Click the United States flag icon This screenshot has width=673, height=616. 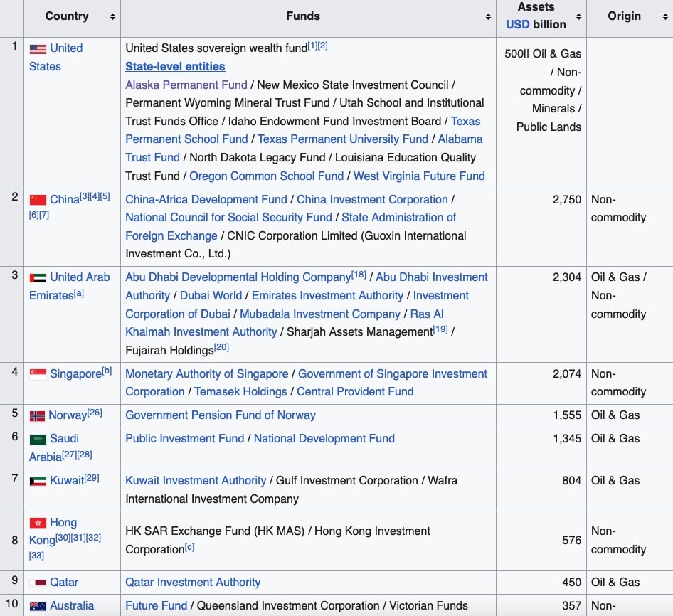[38, 49]
